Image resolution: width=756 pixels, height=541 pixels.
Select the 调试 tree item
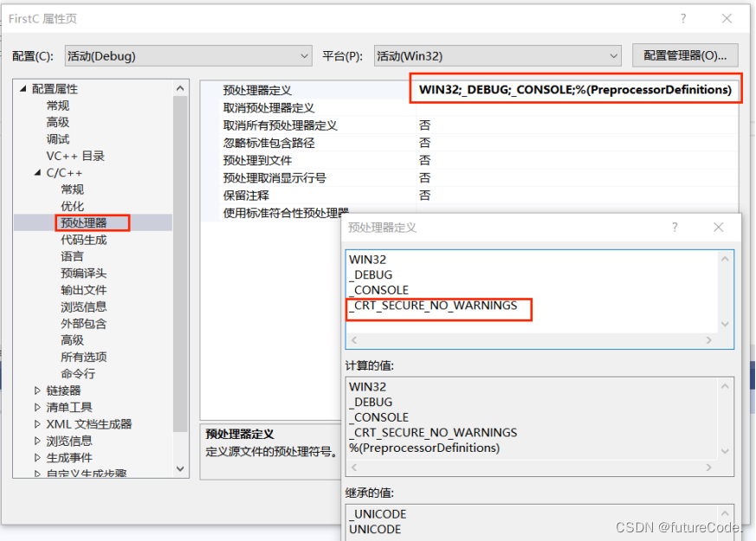click(x=59, y=138)
